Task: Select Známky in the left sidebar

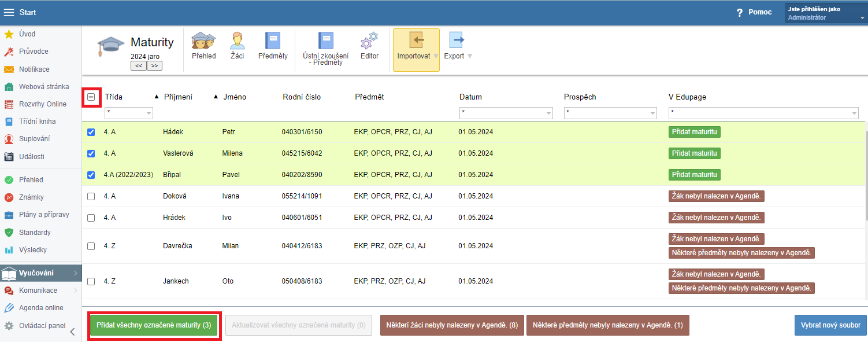Action: pyautogui.click(x=31, y=197)
